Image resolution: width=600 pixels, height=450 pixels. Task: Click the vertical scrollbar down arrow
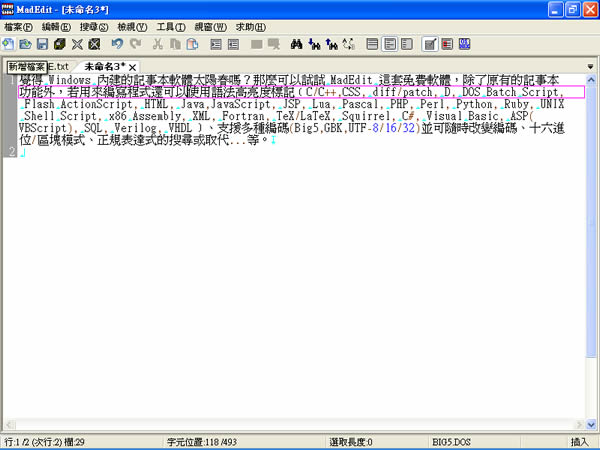point(591,425)
